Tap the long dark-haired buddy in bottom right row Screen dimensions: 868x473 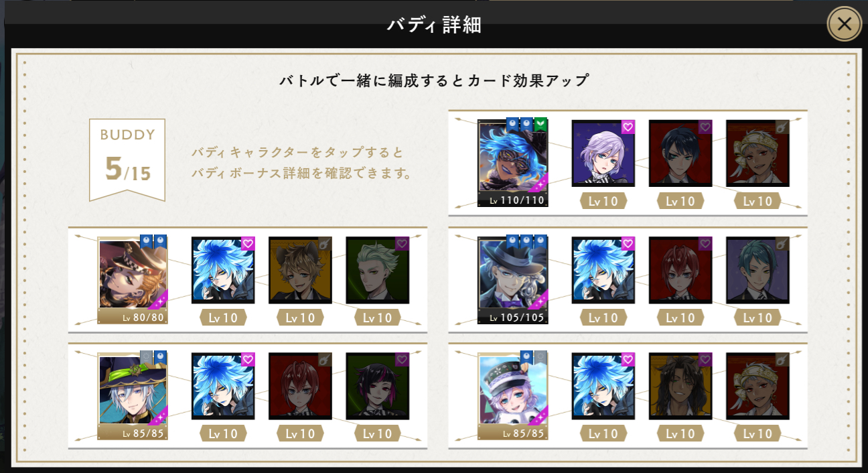(680, 386)
